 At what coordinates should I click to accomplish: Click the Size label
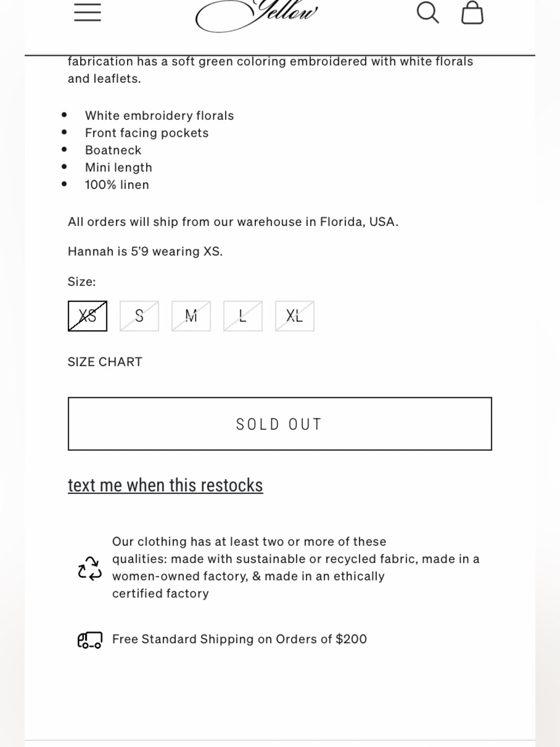pyautogui.click(x=82, y=282)
